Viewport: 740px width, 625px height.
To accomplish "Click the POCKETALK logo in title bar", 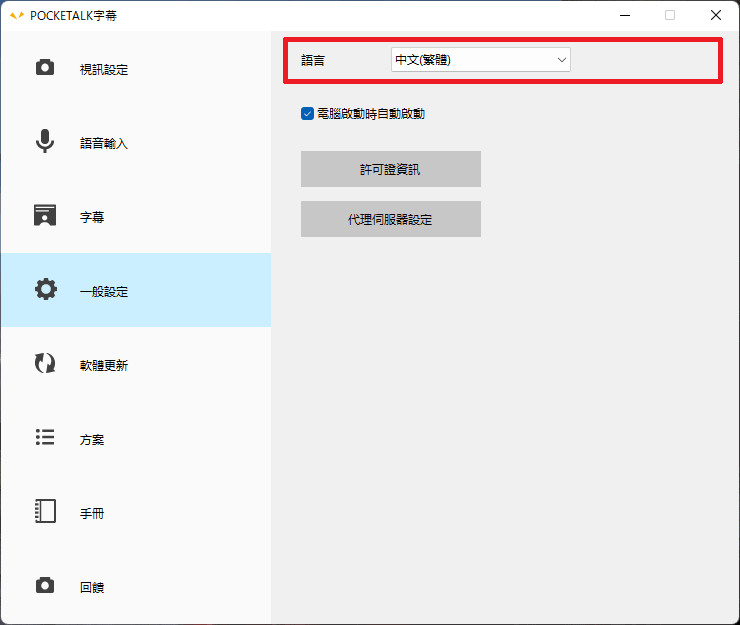I will coord(16,15).
